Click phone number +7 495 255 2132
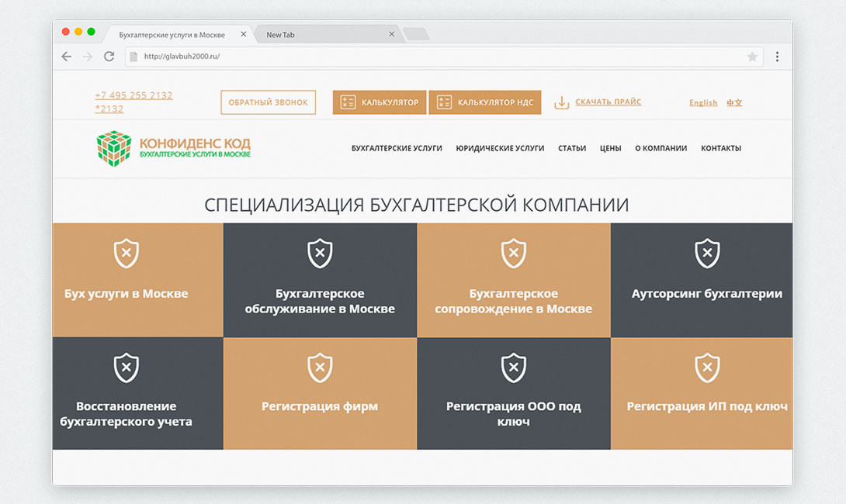The width and height of the screenshot is (846, 504). point(133,95)
